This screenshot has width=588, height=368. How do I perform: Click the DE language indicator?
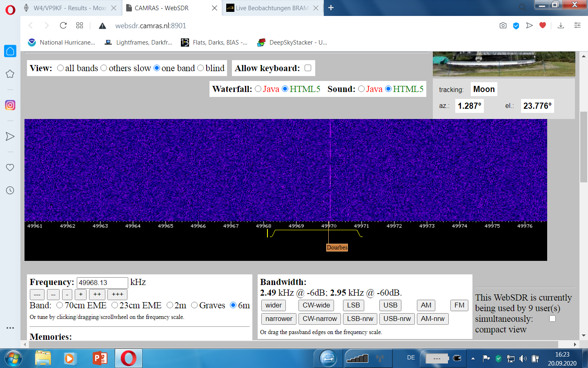click(x=411, y=358)
